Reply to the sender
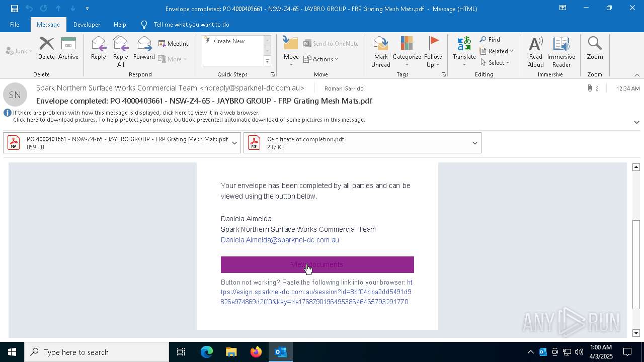Viewport: 644px width, 362px height. pos(98,48)
